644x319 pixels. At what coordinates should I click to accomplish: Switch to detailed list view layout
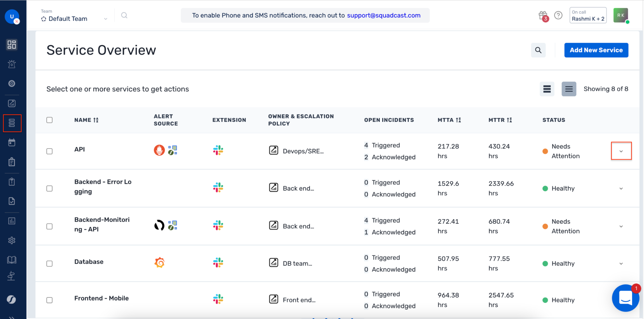click(x=569, y=89)
